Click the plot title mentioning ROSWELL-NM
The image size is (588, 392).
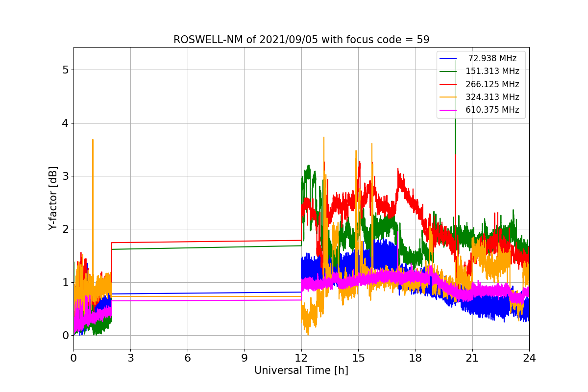coord(301,40)
